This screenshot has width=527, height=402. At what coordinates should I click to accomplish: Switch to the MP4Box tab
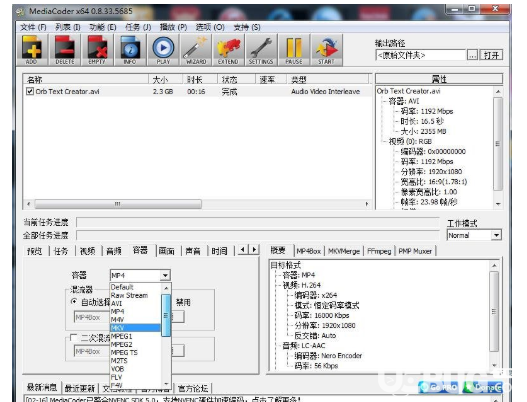(309, 251)
